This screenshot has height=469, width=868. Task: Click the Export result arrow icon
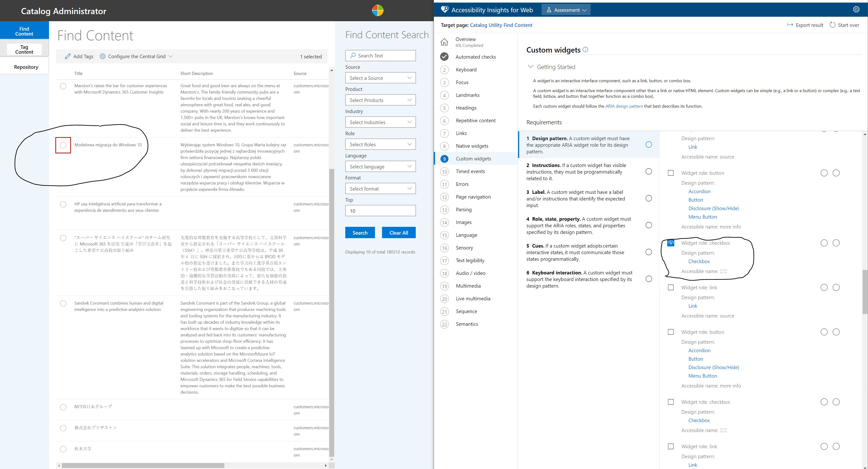[790, 25]
